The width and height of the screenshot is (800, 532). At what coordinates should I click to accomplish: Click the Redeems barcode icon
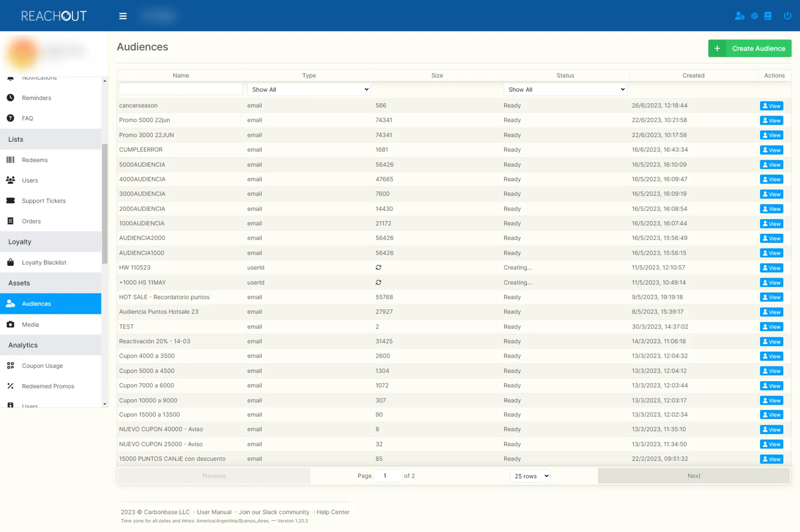(x=11, y=160)
